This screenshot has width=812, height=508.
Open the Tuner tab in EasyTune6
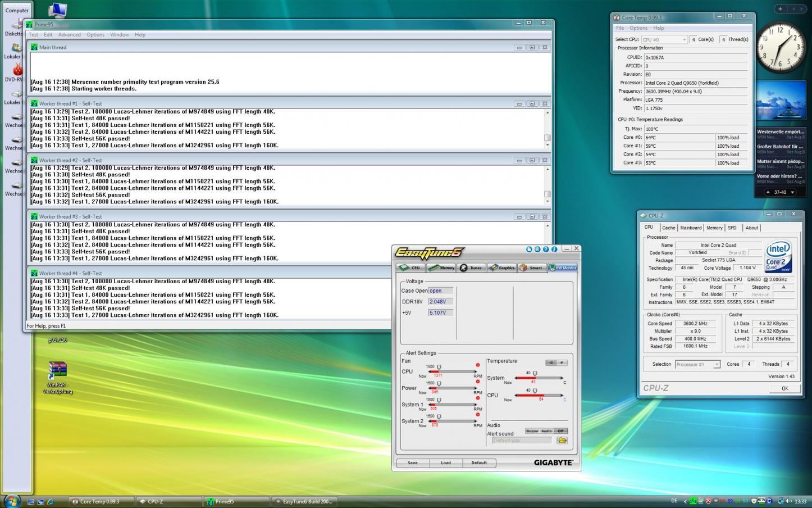471,267
